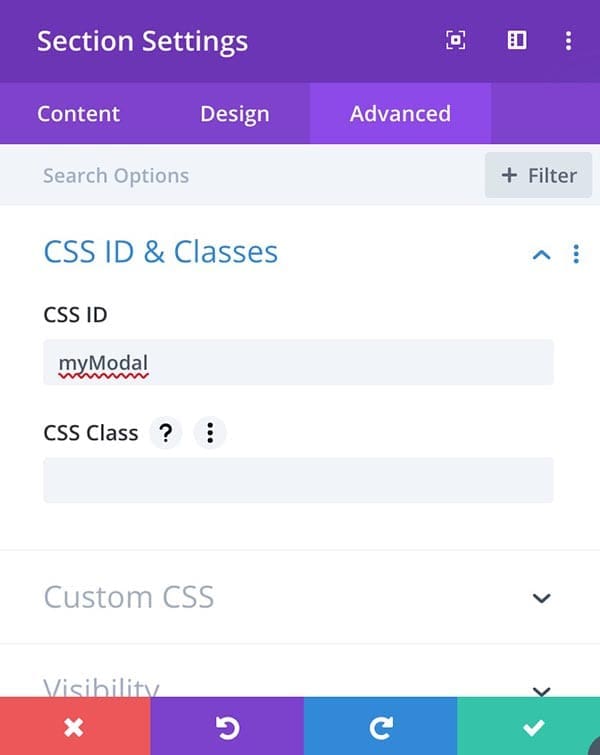Collapse the CSS ID & Classes section
This screenshot has width=600, height=755.
(541, 254)
